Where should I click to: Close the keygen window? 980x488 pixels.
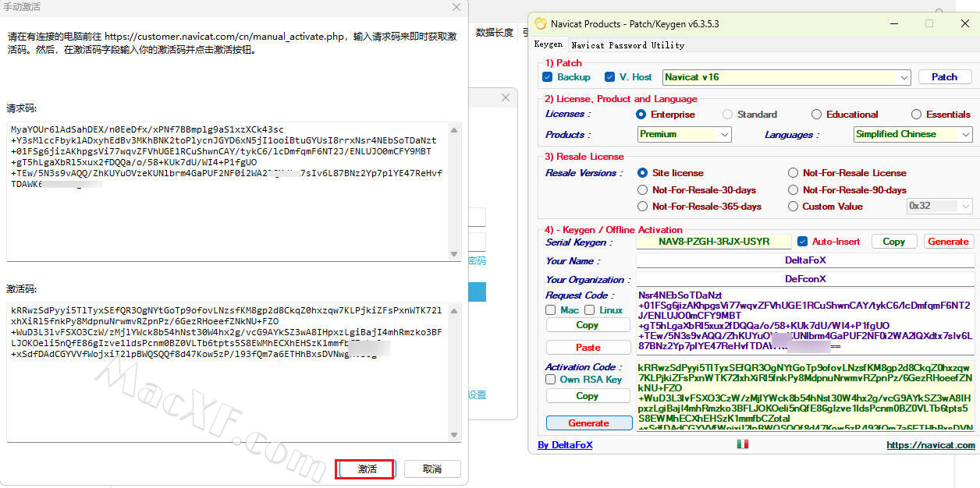coord(965,23)
